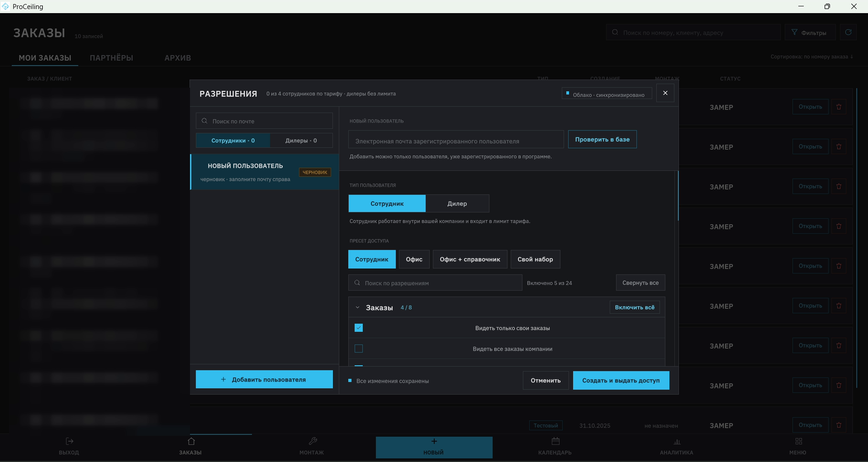Select Сотрудник user type
868x462 pixels.
point(387,203)
